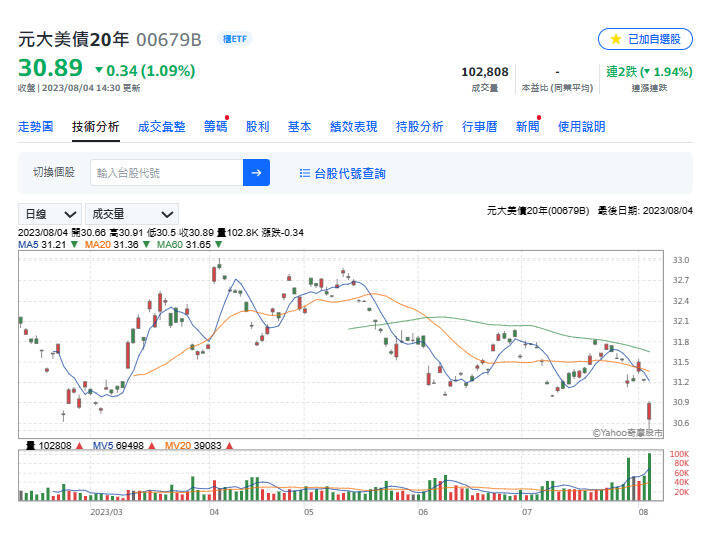Click the last red candlestick near 30.9

649,411
